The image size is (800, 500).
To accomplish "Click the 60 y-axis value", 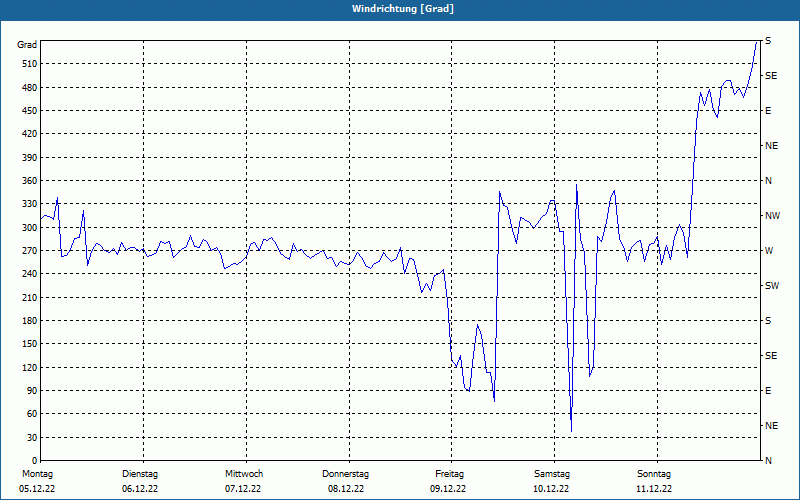I will point(32,413).
